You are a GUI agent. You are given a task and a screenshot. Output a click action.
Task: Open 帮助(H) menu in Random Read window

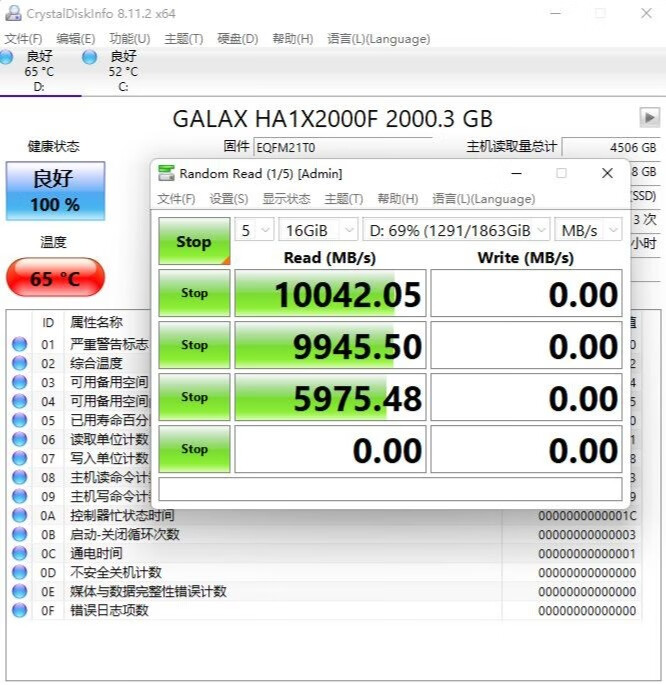(x=398, y=199)
